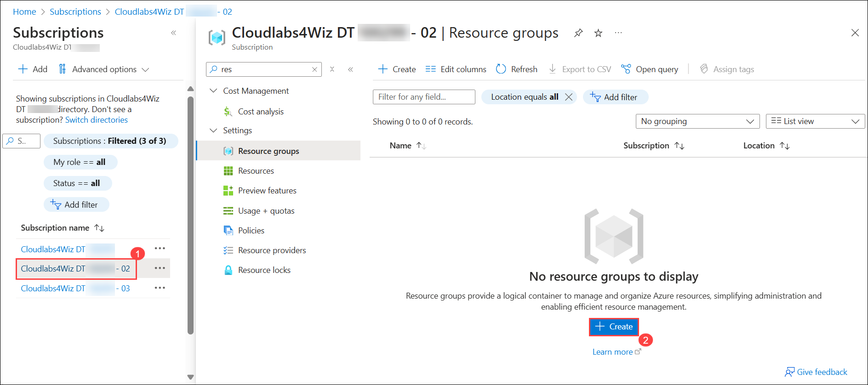This screenshot has height=385, width=868.
Task: Open Resource locks
Action: tap(264, 270)
